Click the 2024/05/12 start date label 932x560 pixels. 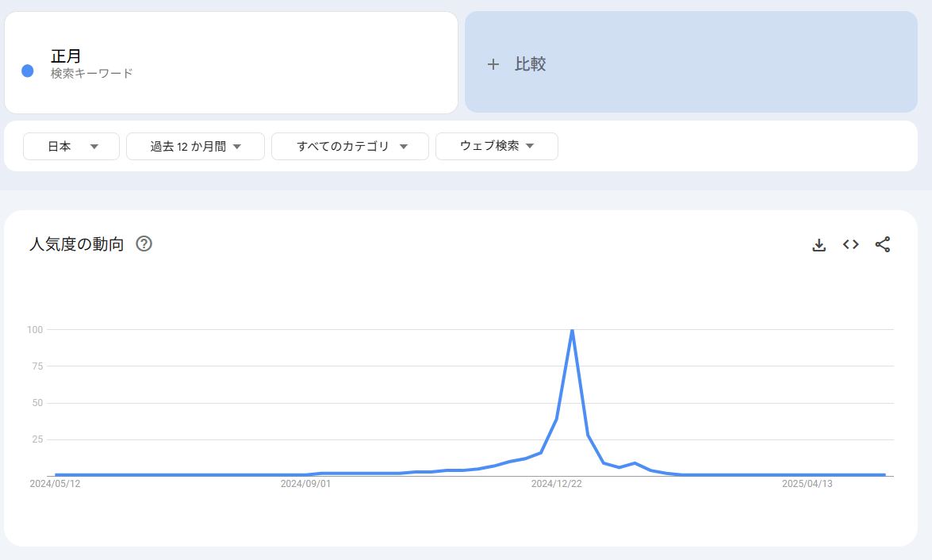pyautogui.click(x=55, y=483)
